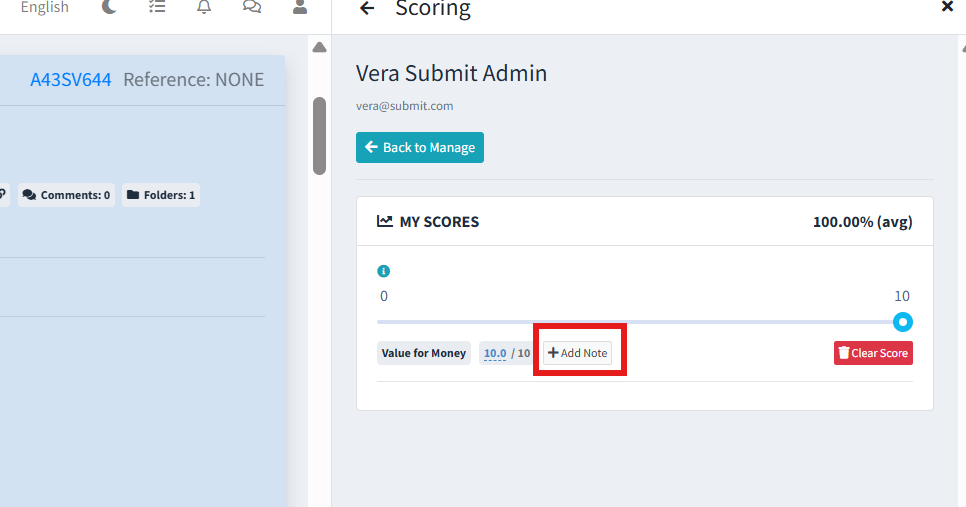
Task: Open the task checklist icon
Action: click(x=157, y=7)
